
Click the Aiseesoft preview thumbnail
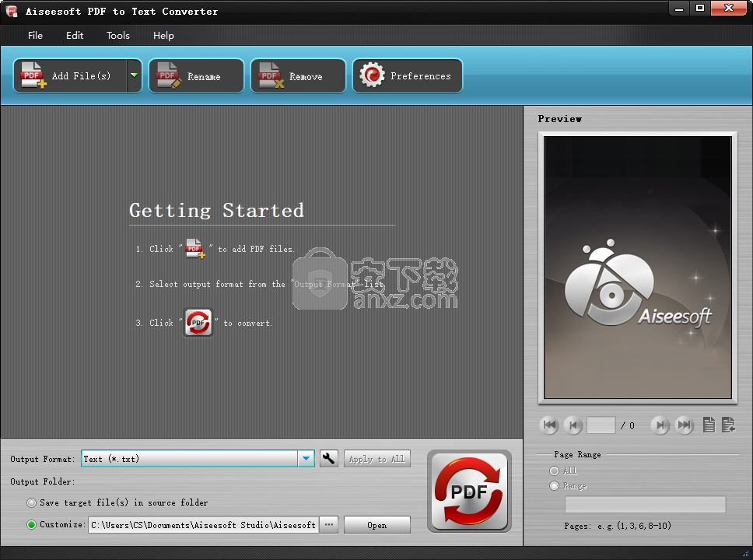[x=638, y=267]
